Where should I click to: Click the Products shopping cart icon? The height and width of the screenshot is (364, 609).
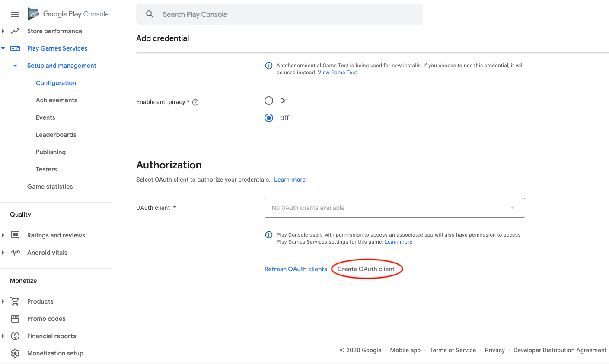tap(15, 301)
